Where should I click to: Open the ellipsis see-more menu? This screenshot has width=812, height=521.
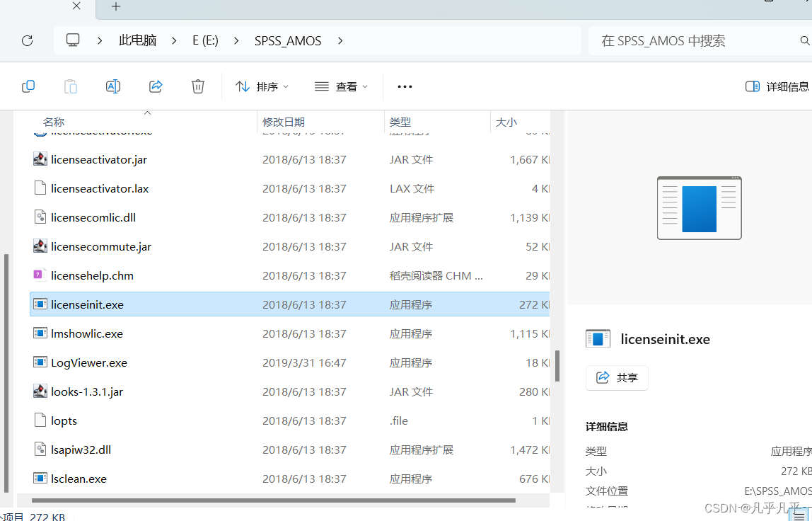click(404, 86)
